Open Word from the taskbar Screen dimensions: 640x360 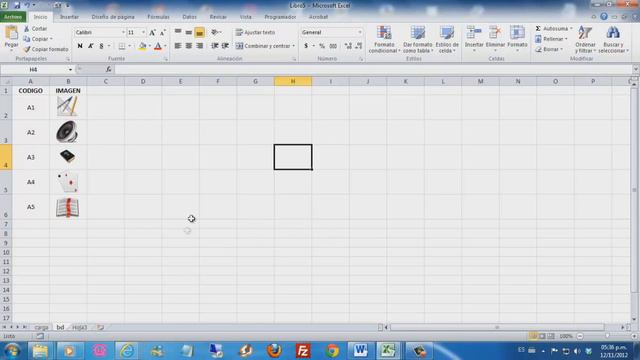click(x=360, y=351)
